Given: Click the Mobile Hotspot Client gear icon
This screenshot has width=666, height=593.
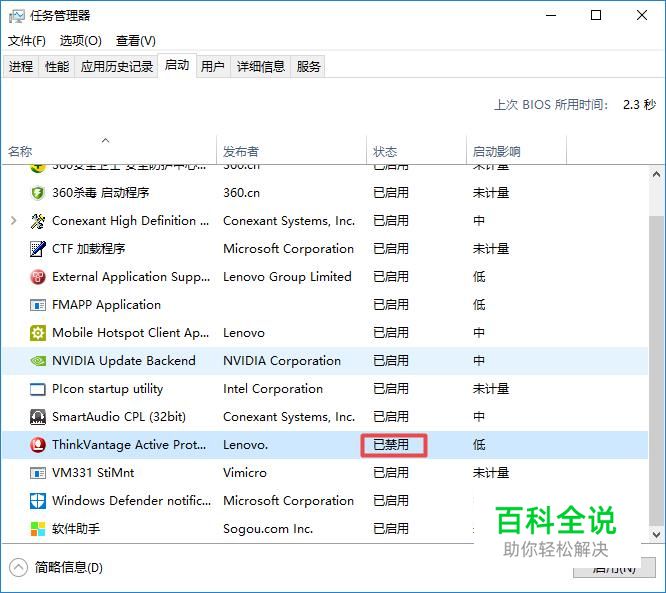Looking at the screenshot, I should [x=38, y=333].
